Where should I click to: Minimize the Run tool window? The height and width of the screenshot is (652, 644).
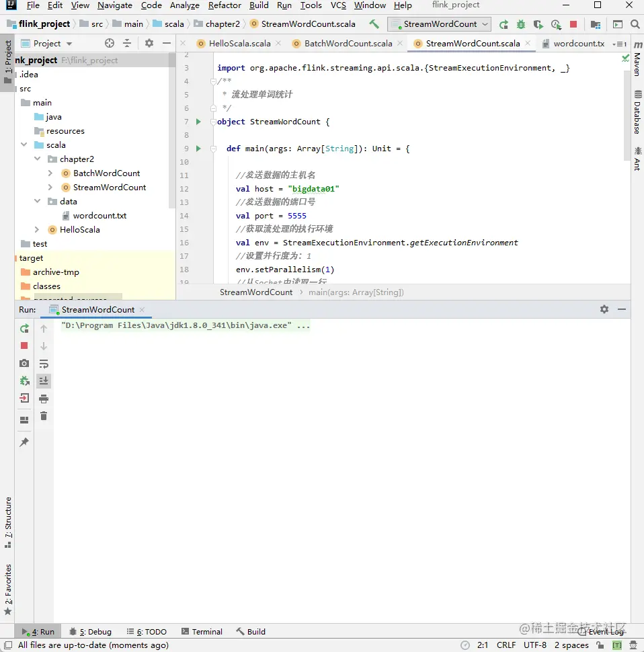(x=622, y=309)
